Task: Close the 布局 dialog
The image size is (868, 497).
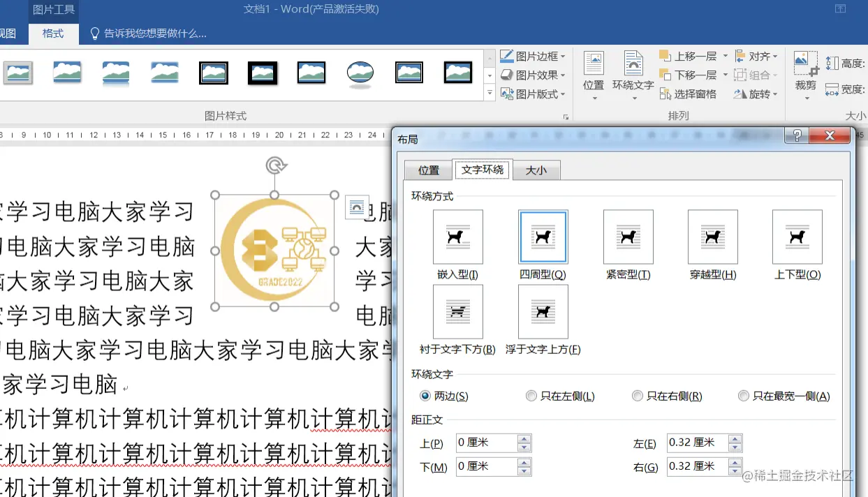Action: pos(830,135)
